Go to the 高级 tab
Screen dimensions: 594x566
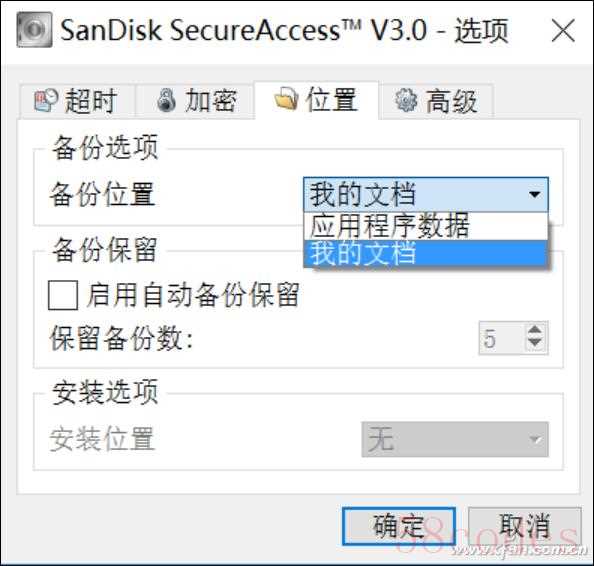pos(436,101)
